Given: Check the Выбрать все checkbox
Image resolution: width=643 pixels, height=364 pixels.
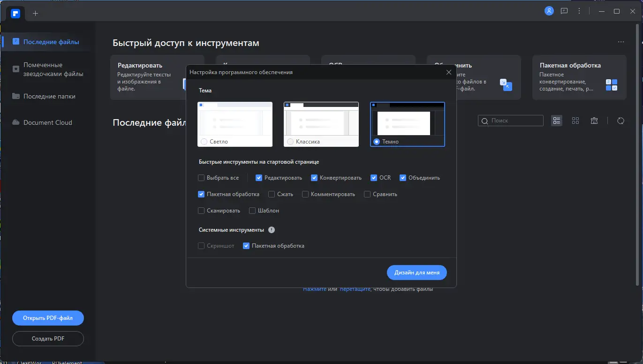Looking at the screenshot, I should pos(201,178).
